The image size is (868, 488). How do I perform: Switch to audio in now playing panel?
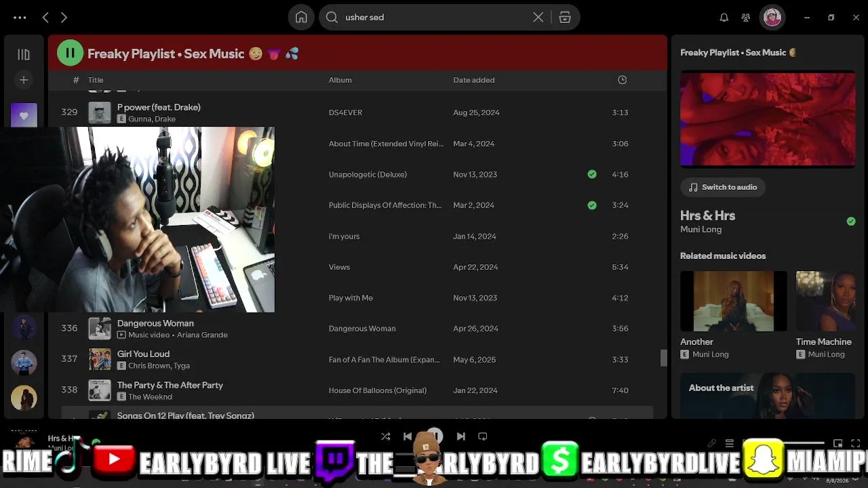pos(723,187)
